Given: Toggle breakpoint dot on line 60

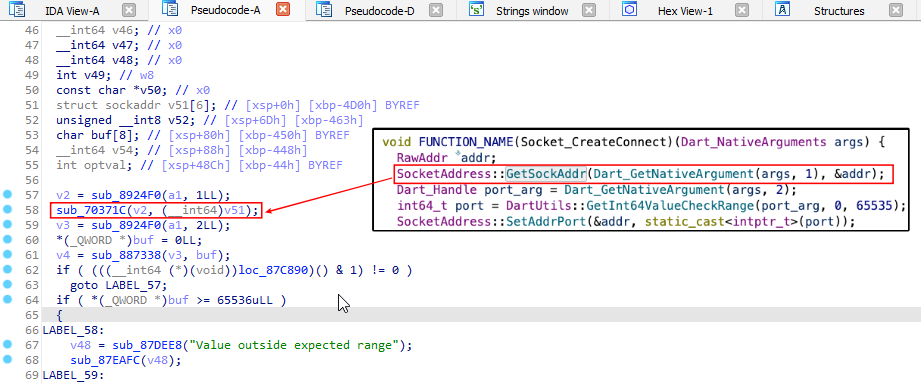Looking at the screenshot, I should [7, 240].
